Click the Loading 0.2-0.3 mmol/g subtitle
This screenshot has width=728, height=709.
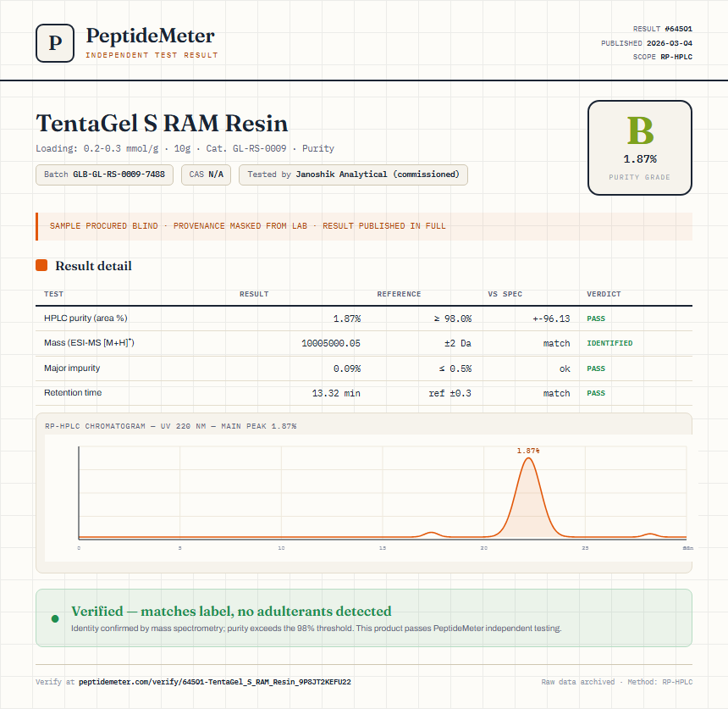point(185,149)
